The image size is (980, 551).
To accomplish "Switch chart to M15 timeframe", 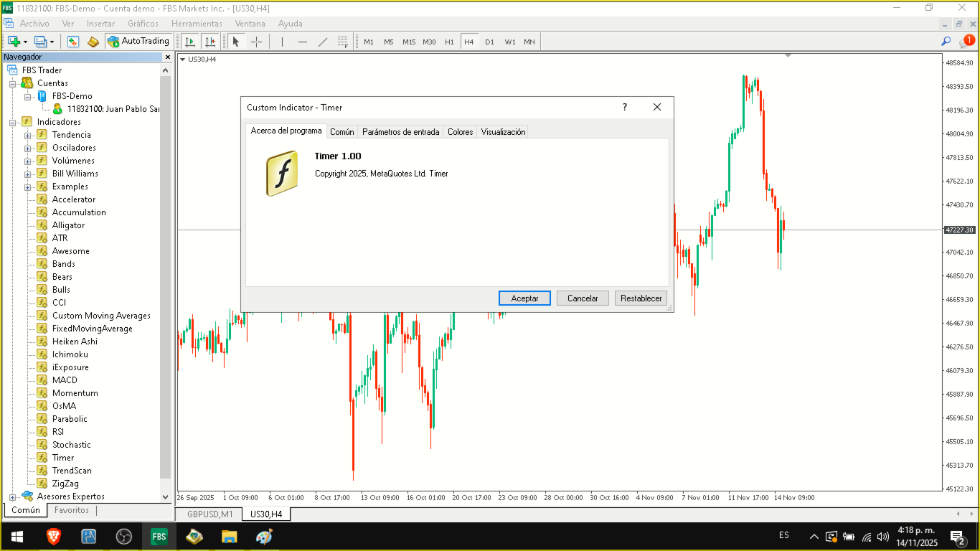I will (x=409, y=42).
